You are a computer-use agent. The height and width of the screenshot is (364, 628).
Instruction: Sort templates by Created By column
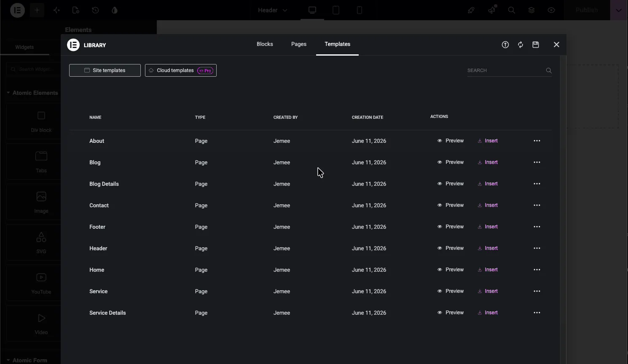(x=285, y=117)
